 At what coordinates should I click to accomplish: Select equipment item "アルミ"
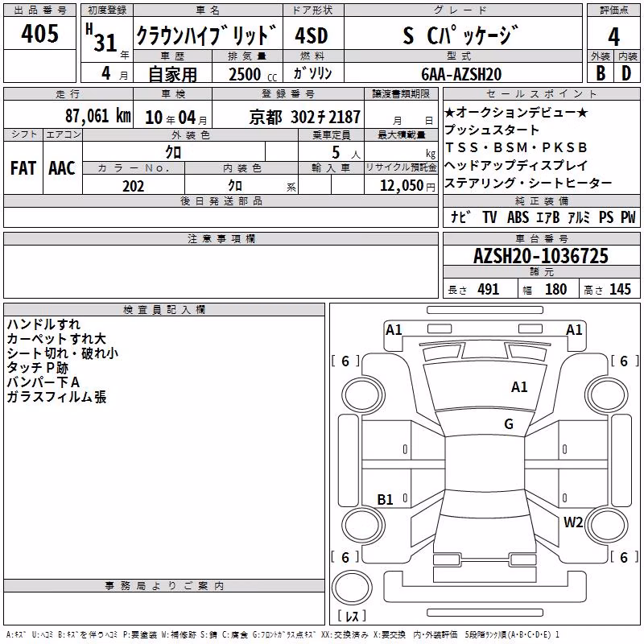[579, 217]
